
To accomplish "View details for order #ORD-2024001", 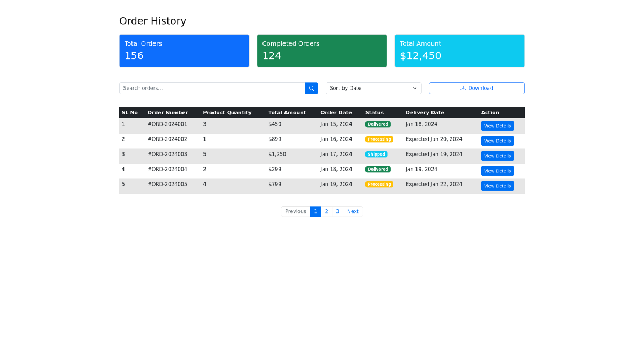I will pos(497,126).
